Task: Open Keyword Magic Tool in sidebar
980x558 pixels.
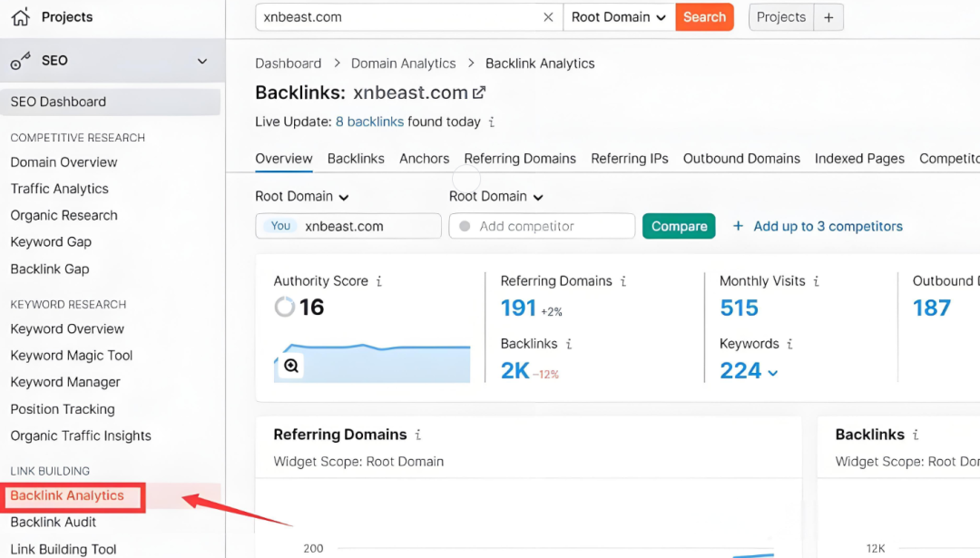Action: 72,356
